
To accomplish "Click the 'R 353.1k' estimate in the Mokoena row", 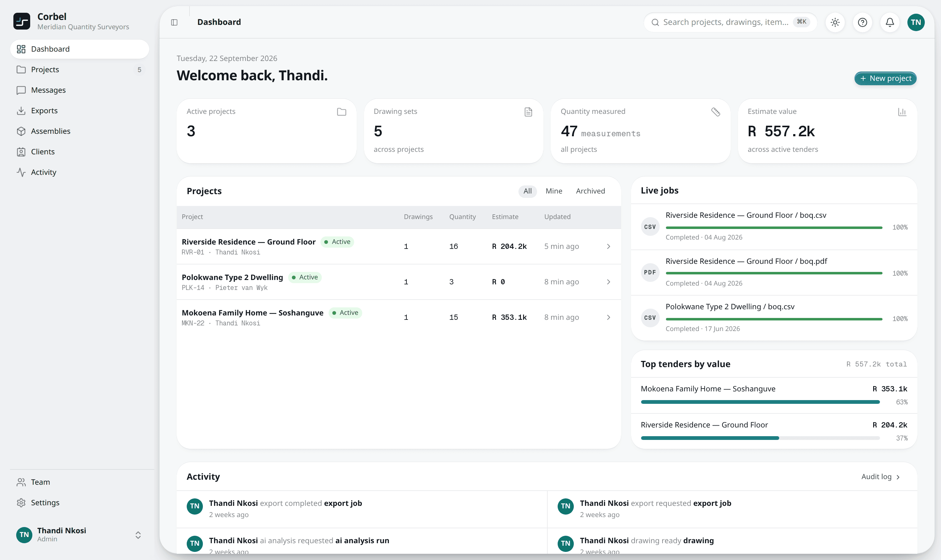I will click(x=509, y=317).
